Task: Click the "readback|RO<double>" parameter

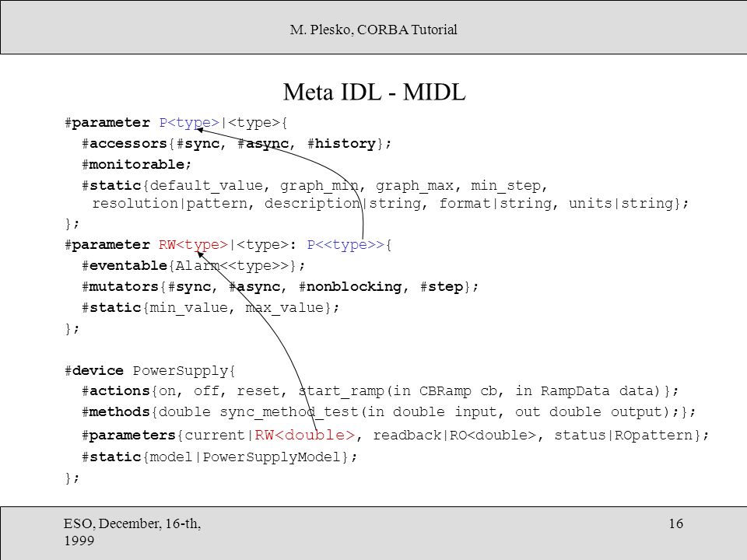Action: 454,436
